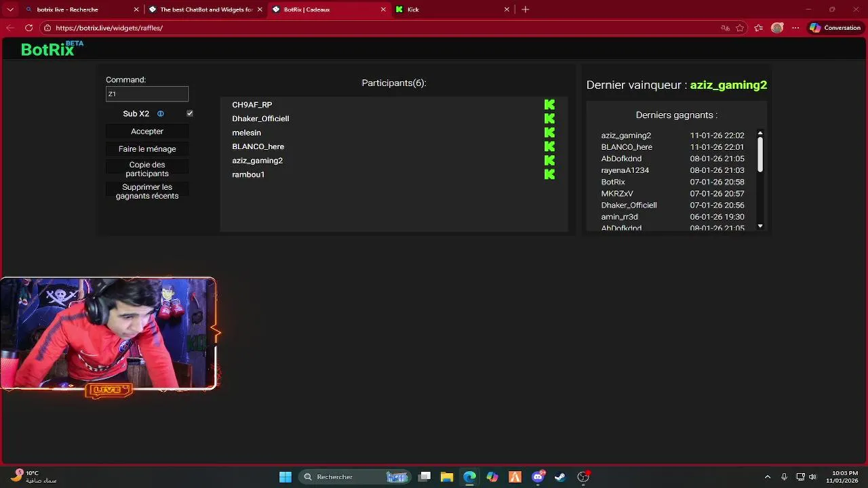Toggle the Sub X2 checkbox
Image resolution: width=868 pixels, height=488 pixels.
(x=190, y=114)
